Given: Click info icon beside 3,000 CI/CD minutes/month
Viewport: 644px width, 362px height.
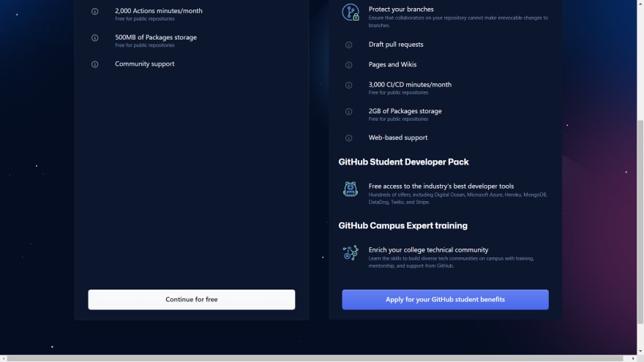Looking at the screenshot, I should (348, 85).
